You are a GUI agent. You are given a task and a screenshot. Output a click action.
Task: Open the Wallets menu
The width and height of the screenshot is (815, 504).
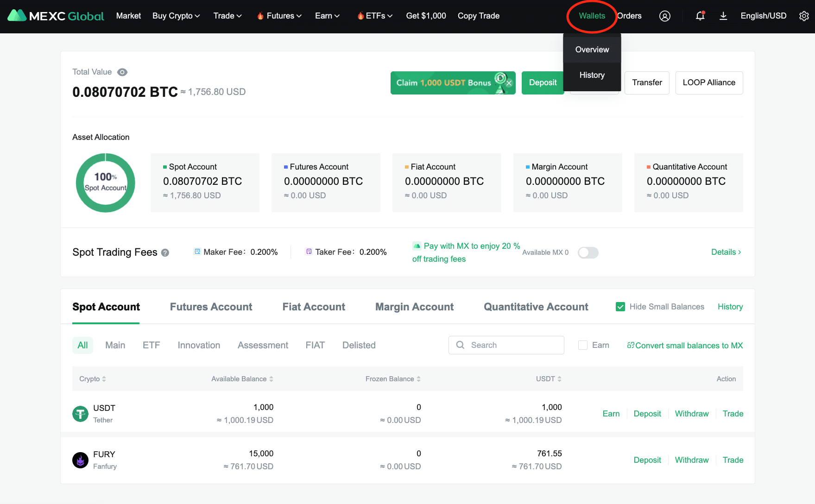(x=592, y=16)
